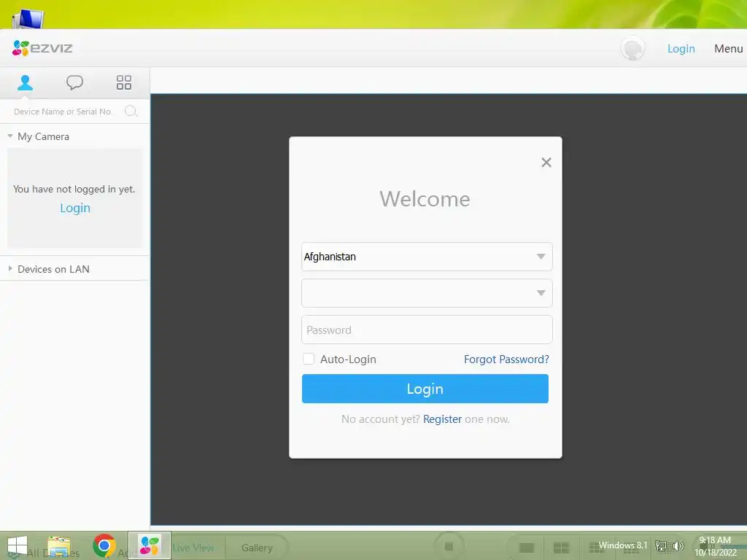Open the four-square grid layout tab
Image resolution: width=747 pixels, height=560 pixels.
124,82
